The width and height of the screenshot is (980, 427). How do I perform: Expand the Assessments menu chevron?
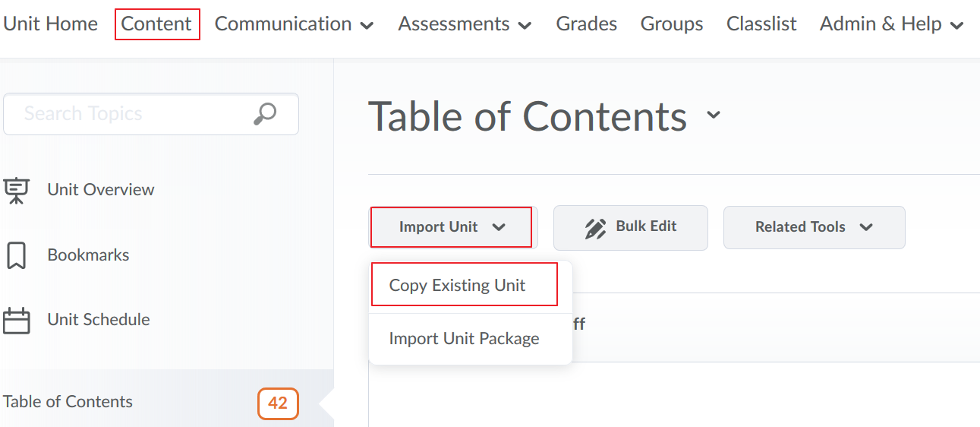(525, 25)
